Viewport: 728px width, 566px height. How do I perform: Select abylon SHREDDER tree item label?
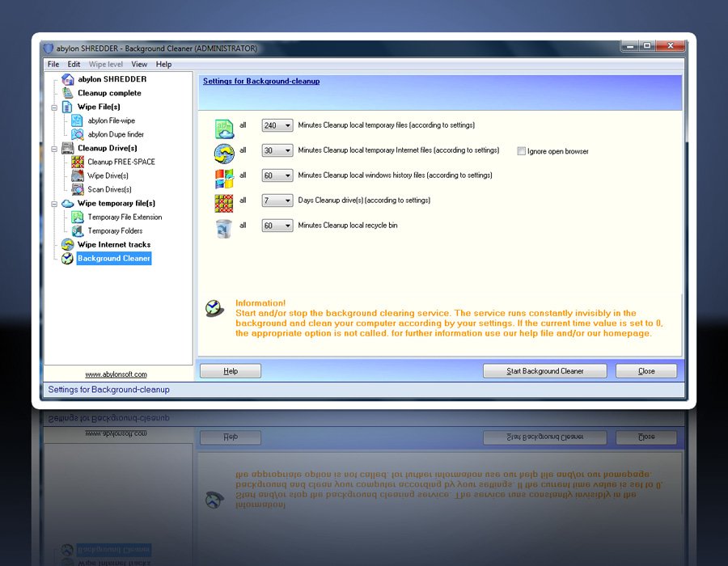112,79
